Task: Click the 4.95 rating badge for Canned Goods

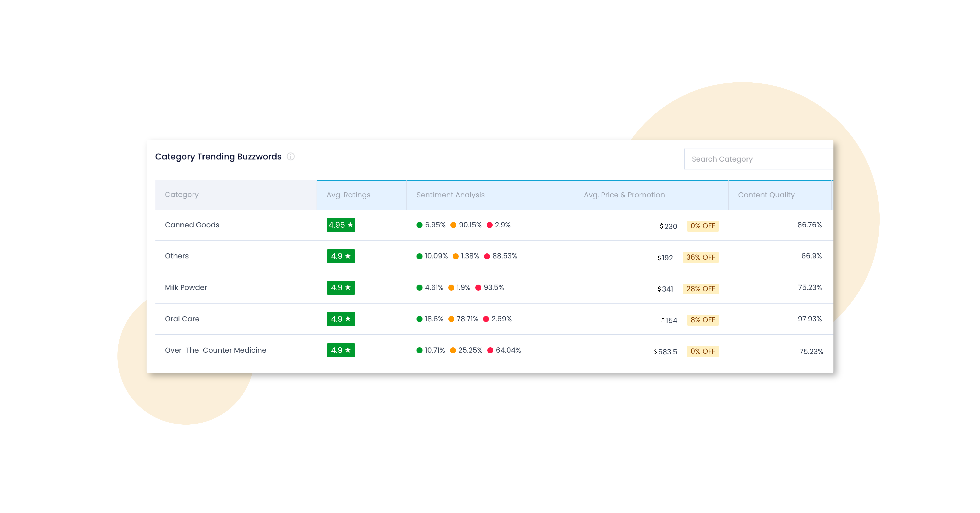Action: click(x=341, y=225)
